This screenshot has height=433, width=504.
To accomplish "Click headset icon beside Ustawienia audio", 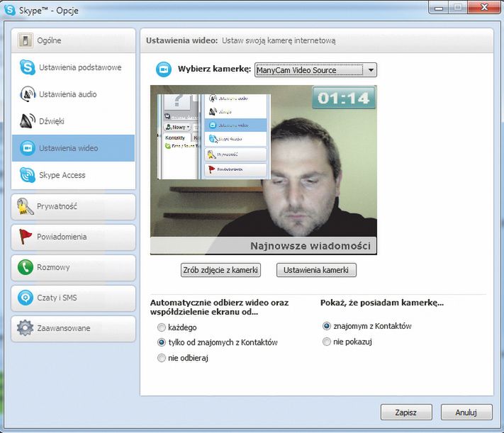I will (x=28, y=94).
